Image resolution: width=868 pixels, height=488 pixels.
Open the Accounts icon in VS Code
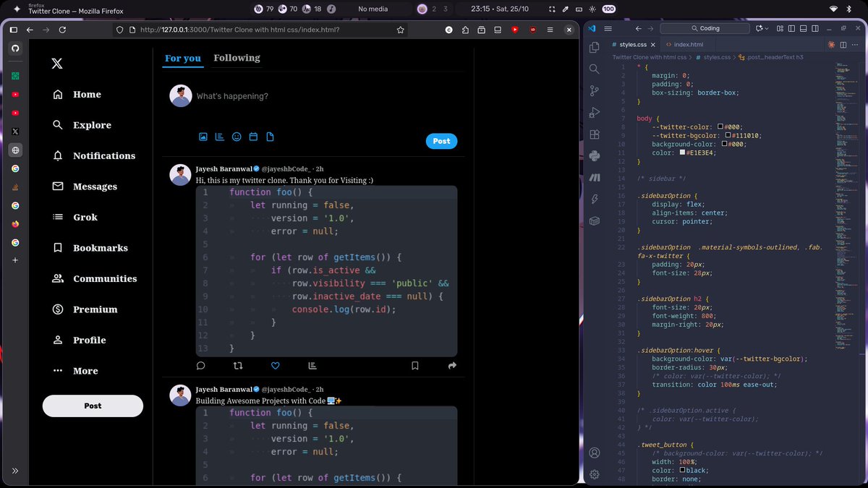[595, 453]
